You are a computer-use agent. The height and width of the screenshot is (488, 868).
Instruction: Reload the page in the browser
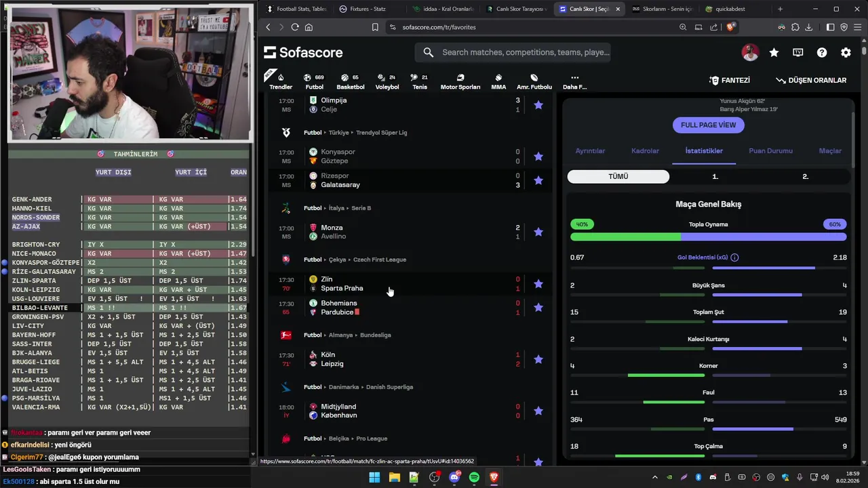coord(295,27)
